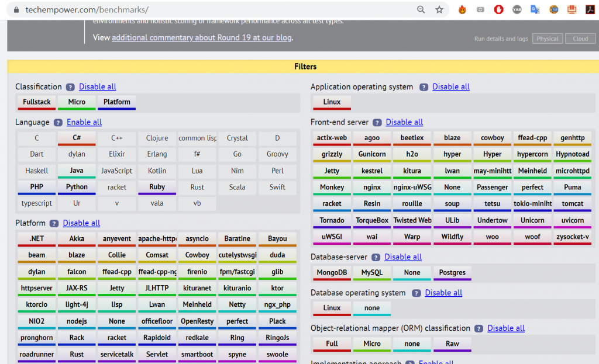Toggle the Netty platform filter

point(237,305)
